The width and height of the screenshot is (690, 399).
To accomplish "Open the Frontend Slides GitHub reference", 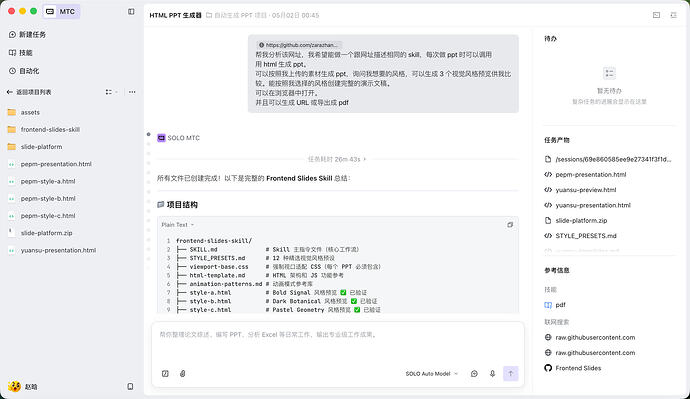I will (573, 368).
